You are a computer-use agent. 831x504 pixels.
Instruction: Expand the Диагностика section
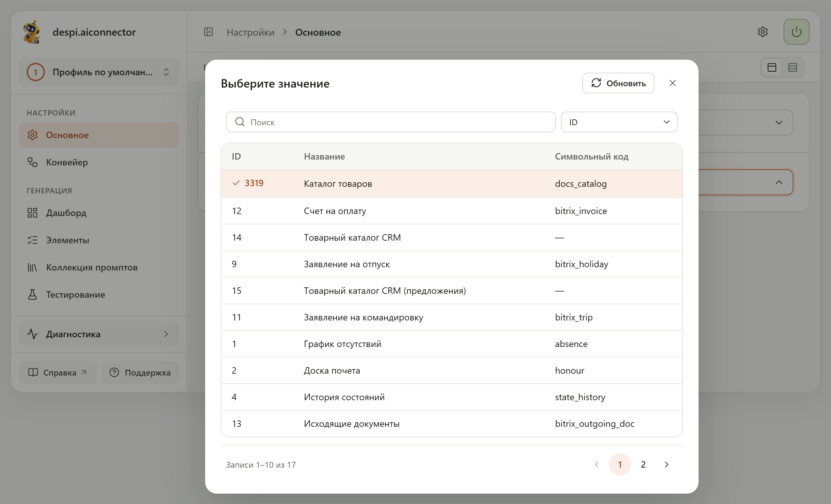click(x=98, y=334)
